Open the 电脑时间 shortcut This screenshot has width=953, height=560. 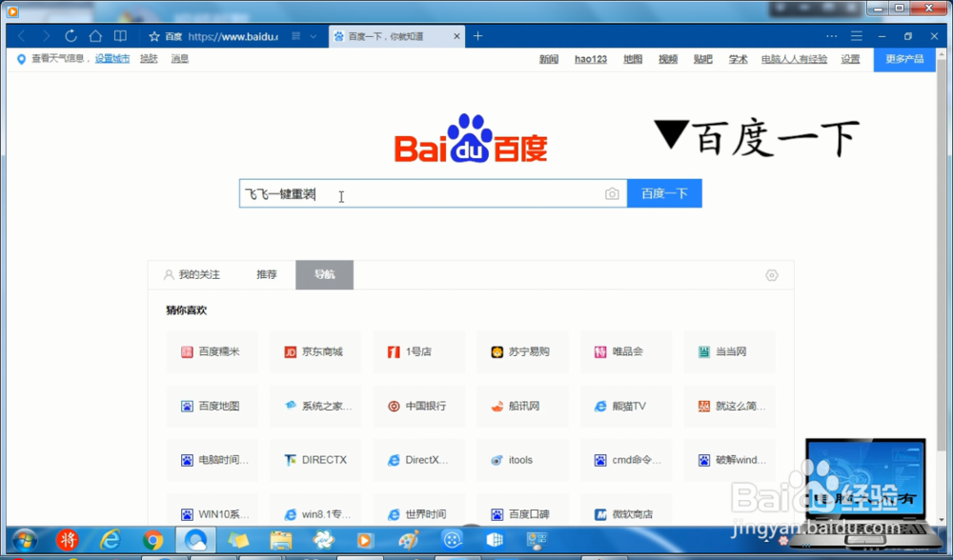212,460
